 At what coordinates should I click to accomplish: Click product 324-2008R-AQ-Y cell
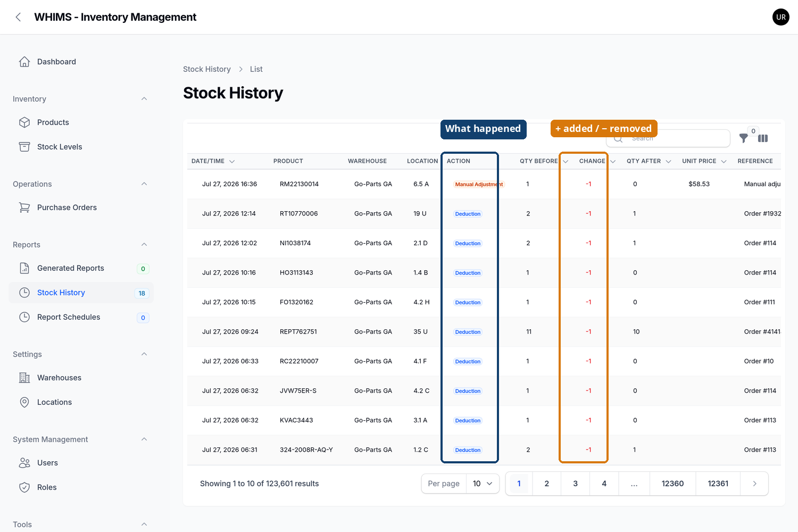pos(306,450)
